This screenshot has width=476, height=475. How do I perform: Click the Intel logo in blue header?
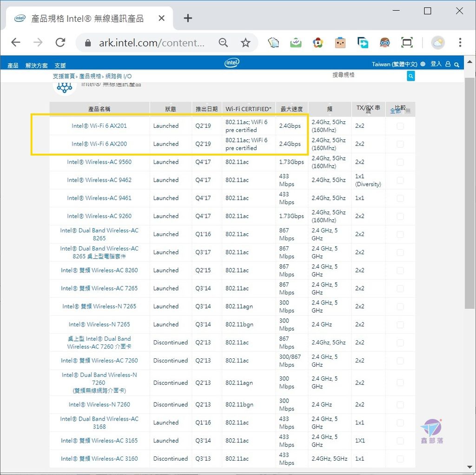point(231,63)
